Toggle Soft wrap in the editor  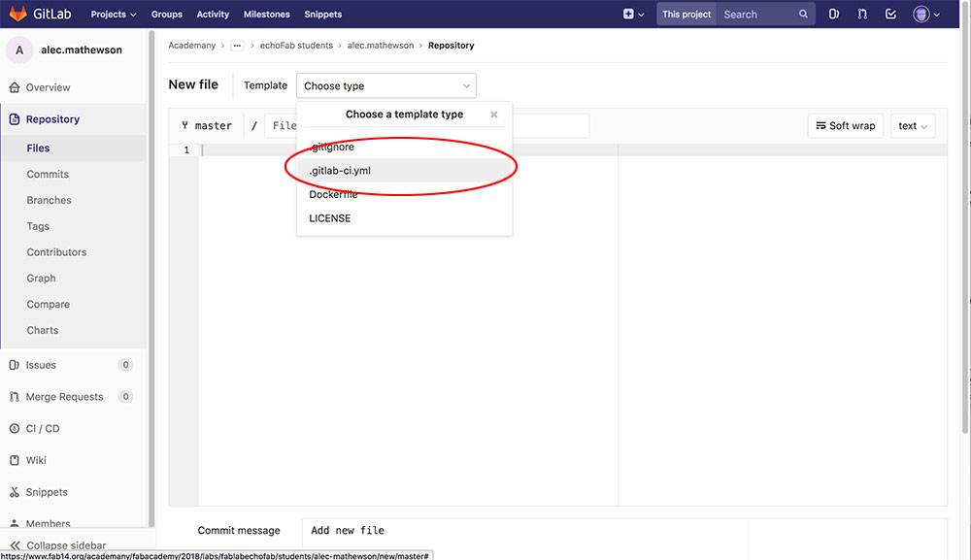click(x=846, y=125)
